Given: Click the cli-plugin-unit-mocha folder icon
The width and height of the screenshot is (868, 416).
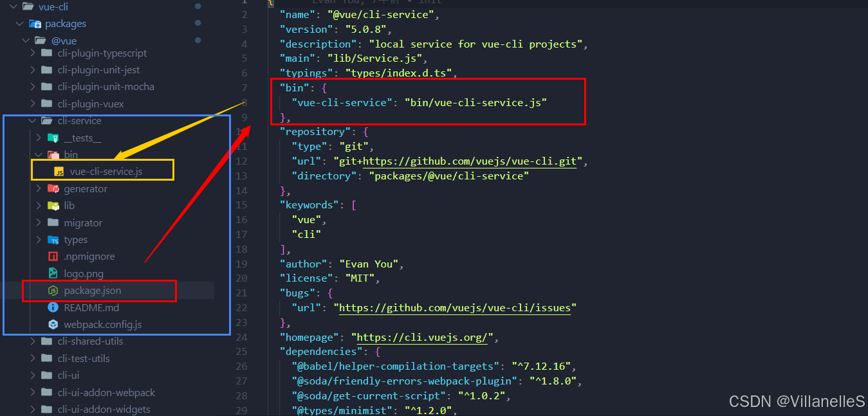Looking at the screenshot, I should click(x=46, y=87).
